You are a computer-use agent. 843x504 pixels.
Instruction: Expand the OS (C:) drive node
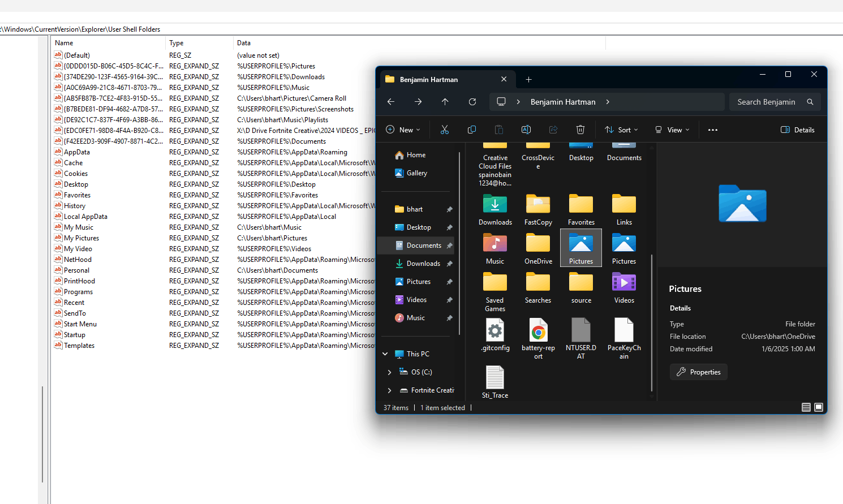tap(389, 372)
